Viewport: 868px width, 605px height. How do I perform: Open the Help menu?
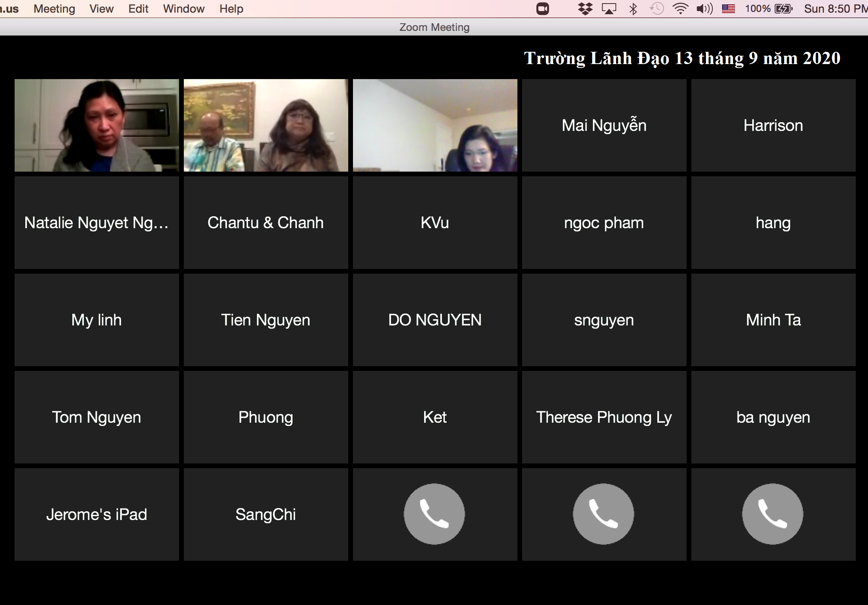[x=231, y=9]
